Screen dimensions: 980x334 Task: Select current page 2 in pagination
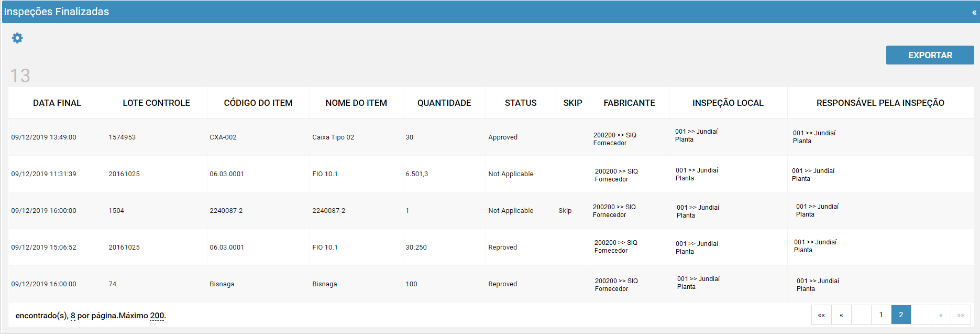(x=901, y=315)
